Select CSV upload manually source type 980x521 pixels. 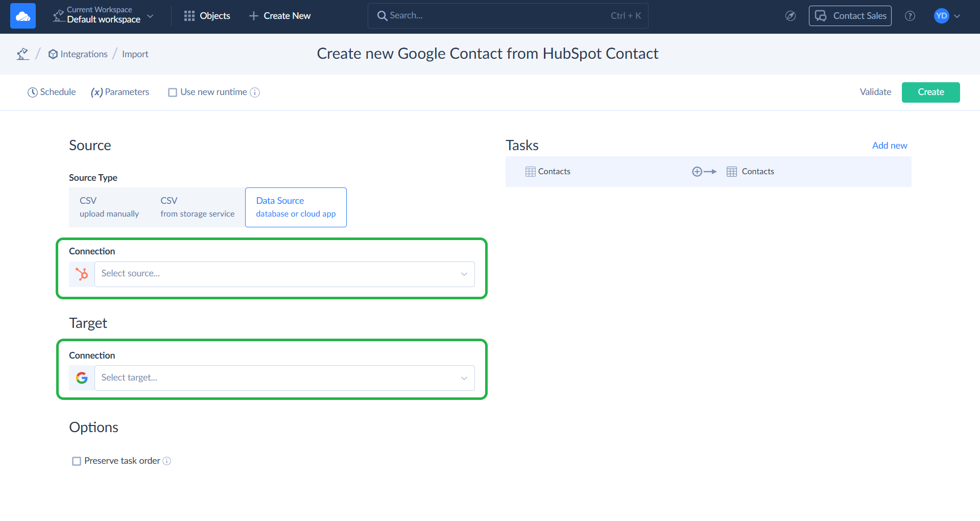109,207
